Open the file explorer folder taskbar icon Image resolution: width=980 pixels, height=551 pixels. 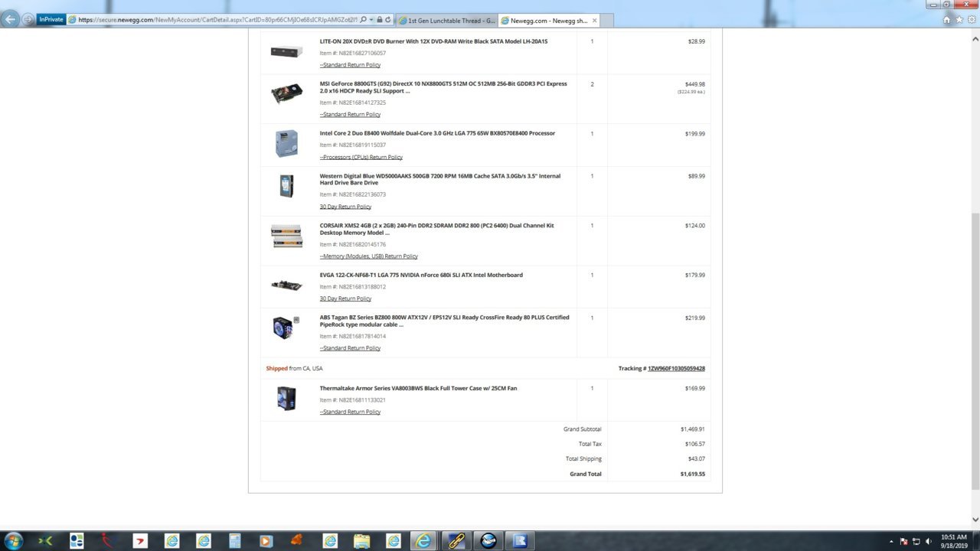[361, 541]
